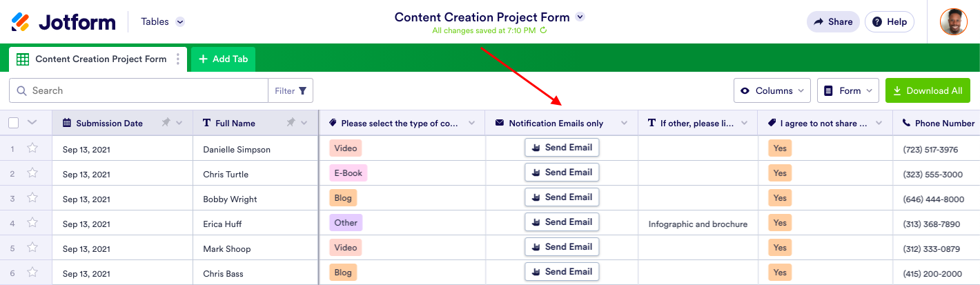The image size is (980, 285).
Task: Click the Jotform logo
Action: [63, 22]
